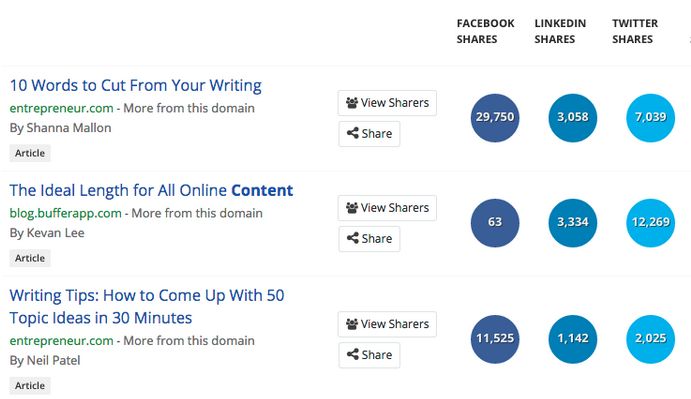Viewport: 691px width, 399px height.
Task: Click entrepreneur.com domain under Writing Tips article
Action: tap(61, 340)
